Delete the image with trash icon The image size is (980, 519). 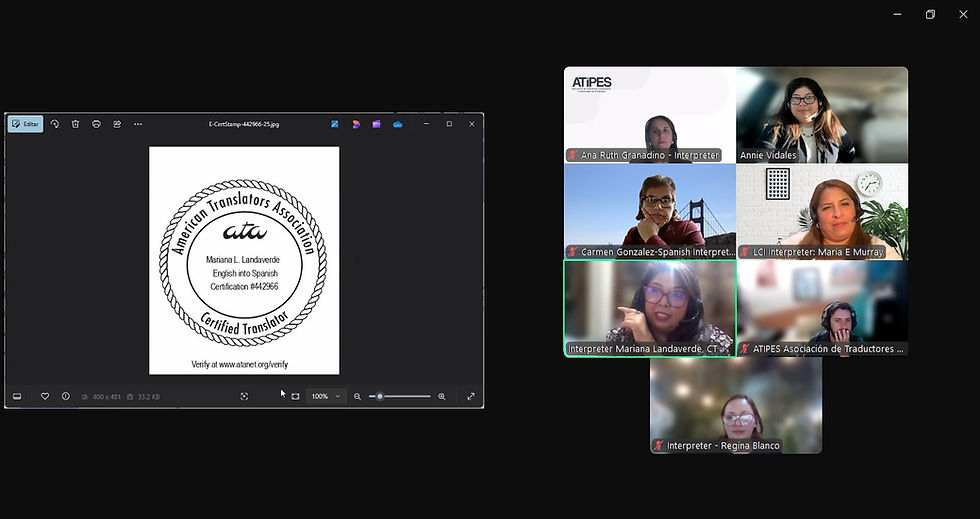75,124
